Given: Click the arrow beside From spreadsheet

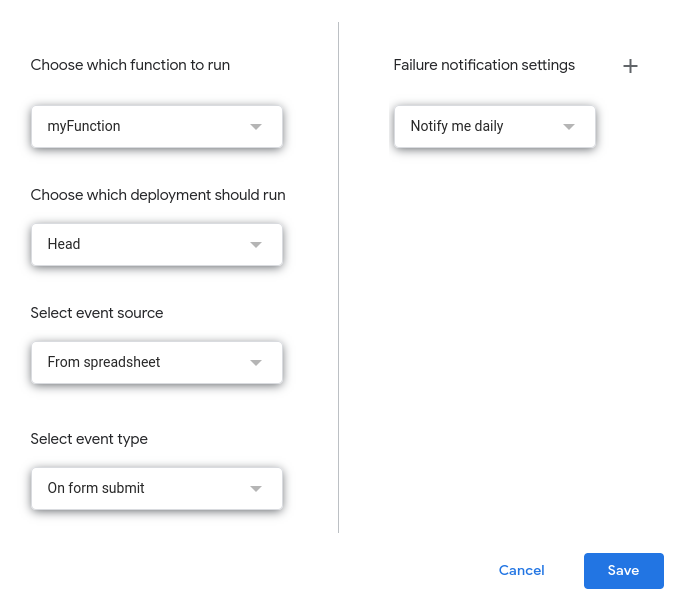Looking at the screenshot, I should [x=256, y=363].
